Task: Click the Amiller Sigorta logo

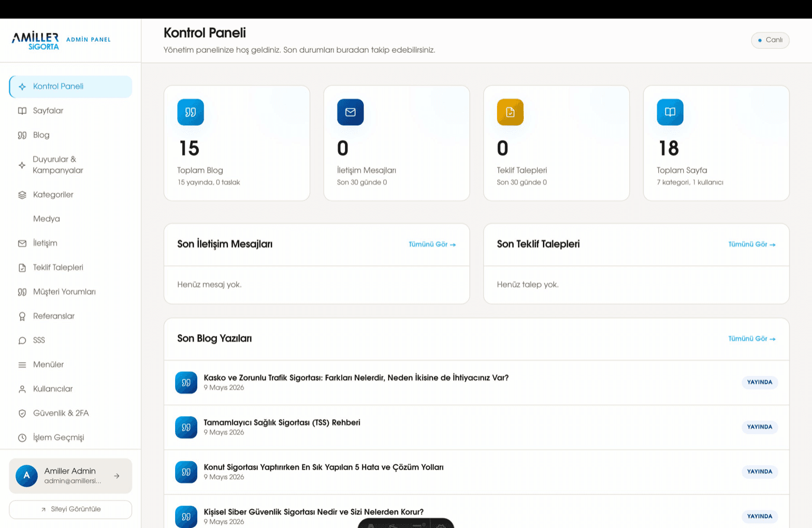Action: (35, 41)
